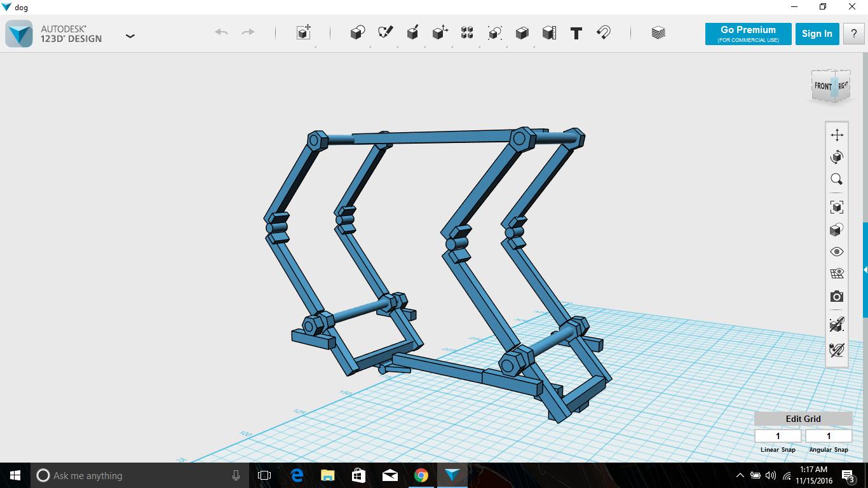Select the Angular Snap value field
This screenshot has width=868, height=488.
point(829,436)
